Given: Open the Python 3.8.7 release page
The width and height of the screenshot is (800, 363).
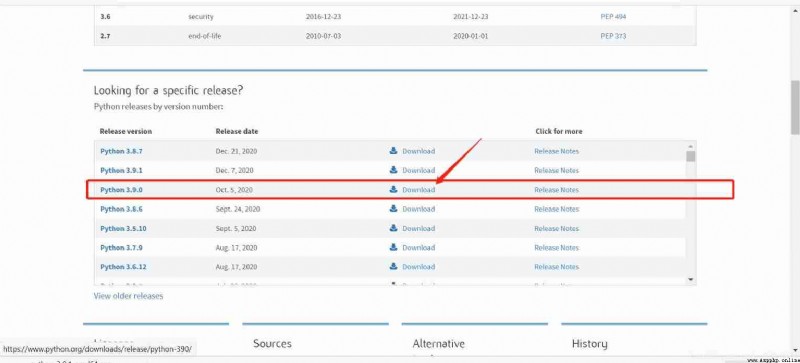Looking at the screenshot, I should tap(121, 151).
